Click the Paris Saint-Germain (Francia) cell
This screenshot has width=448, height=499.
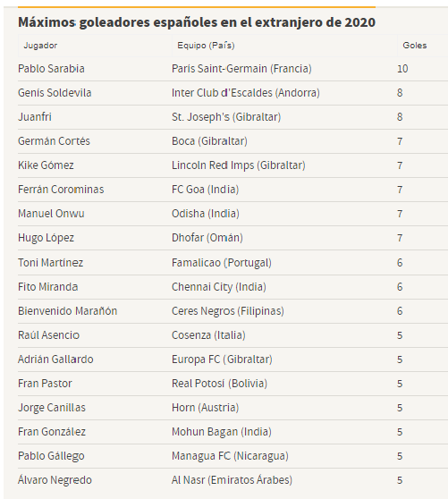(x=241, y=69)
